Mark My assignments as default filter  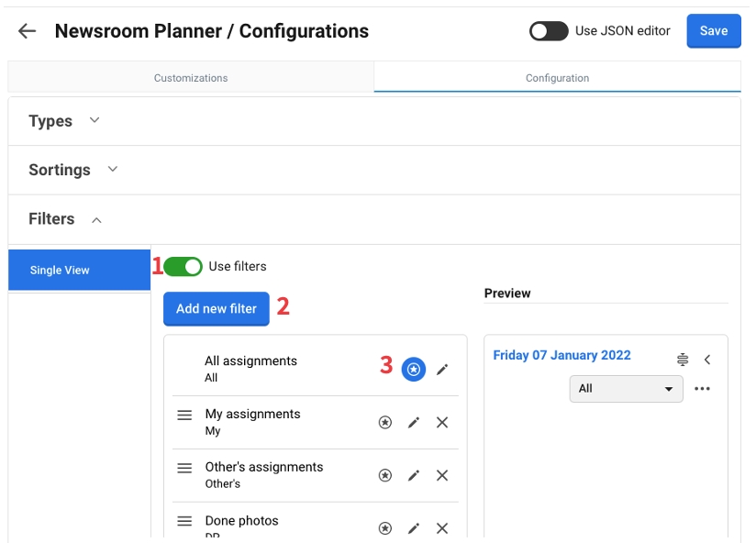point(385,423)
